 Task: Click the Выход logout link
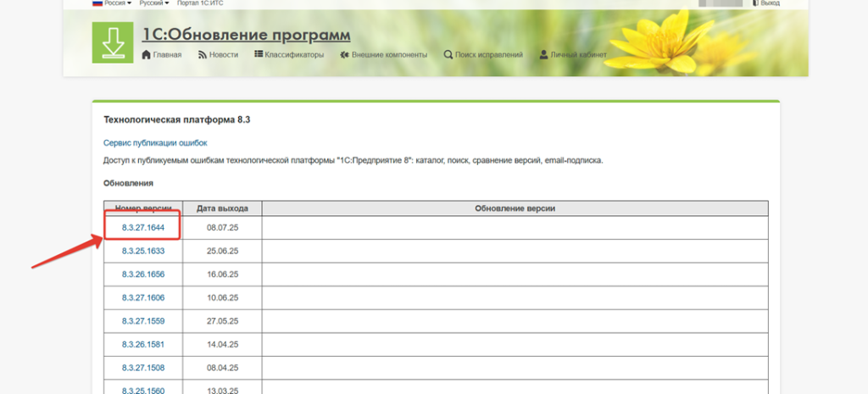tap(765, 3)
